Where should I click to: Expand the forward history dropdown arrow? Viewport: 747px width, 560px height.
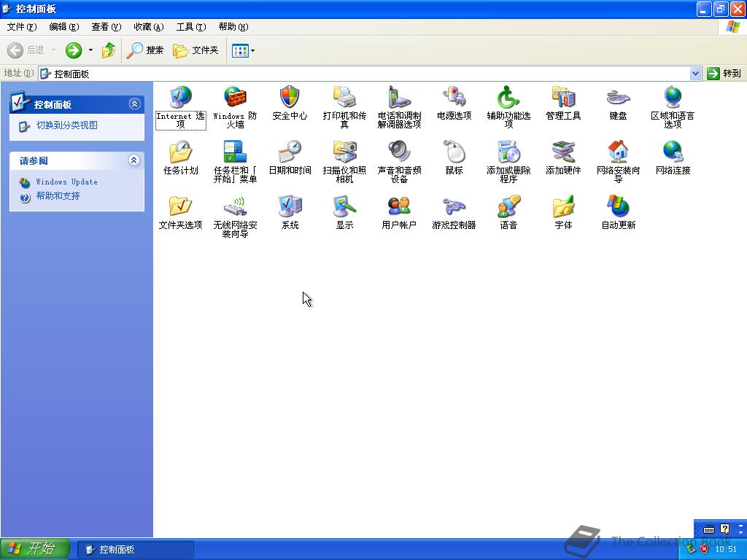[90, 50]
